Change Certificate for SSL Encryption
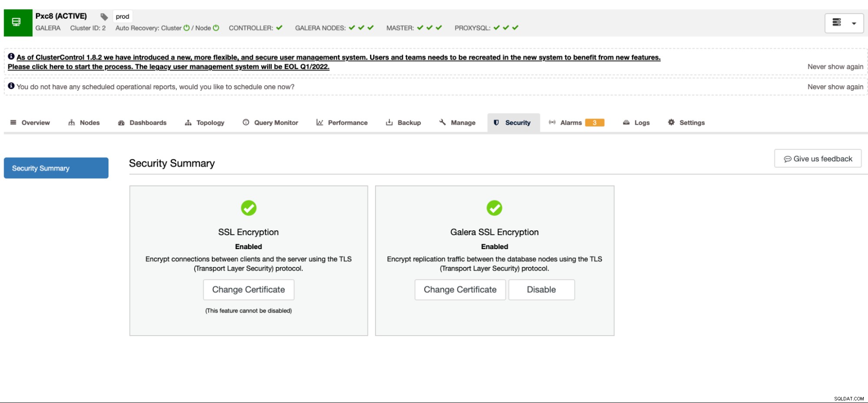868x403 pixels. [x=248, y=290]
